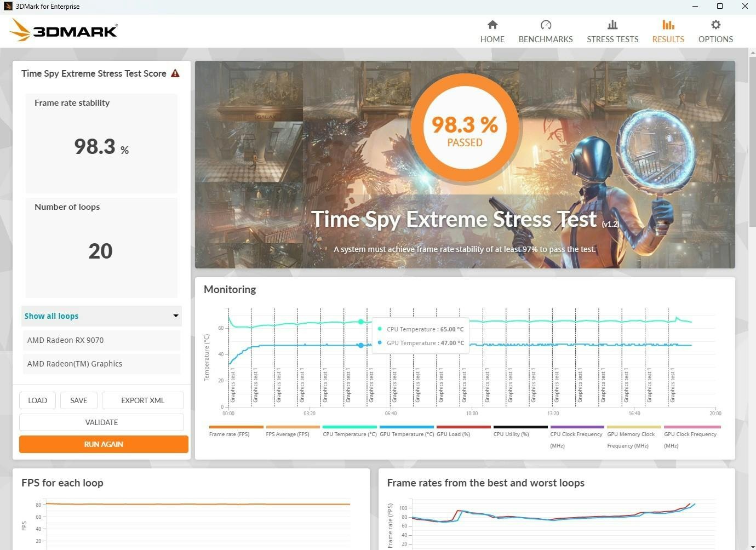The image size is (756, 550).
Task: Select the pink GPU Clock Frequency swatch
Action: click(x=692, y=427)
